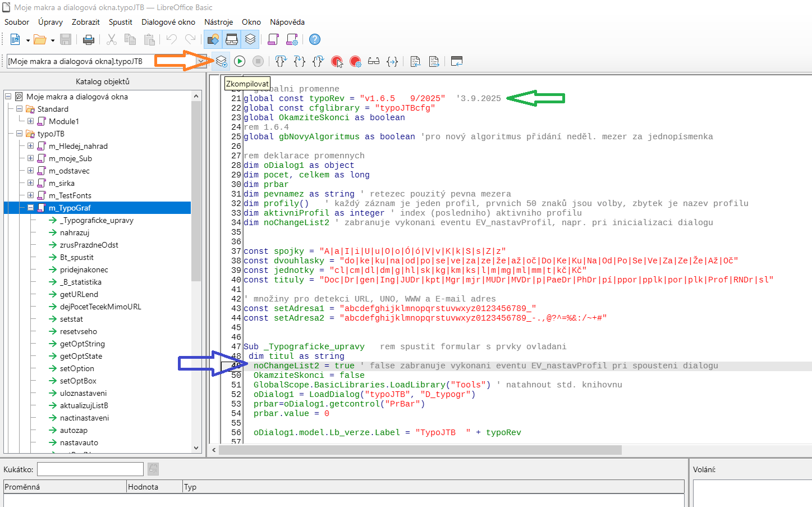This screenshot has height=507, width=812.
Task: Click the Hodnota column header
Action: point(155,487)
